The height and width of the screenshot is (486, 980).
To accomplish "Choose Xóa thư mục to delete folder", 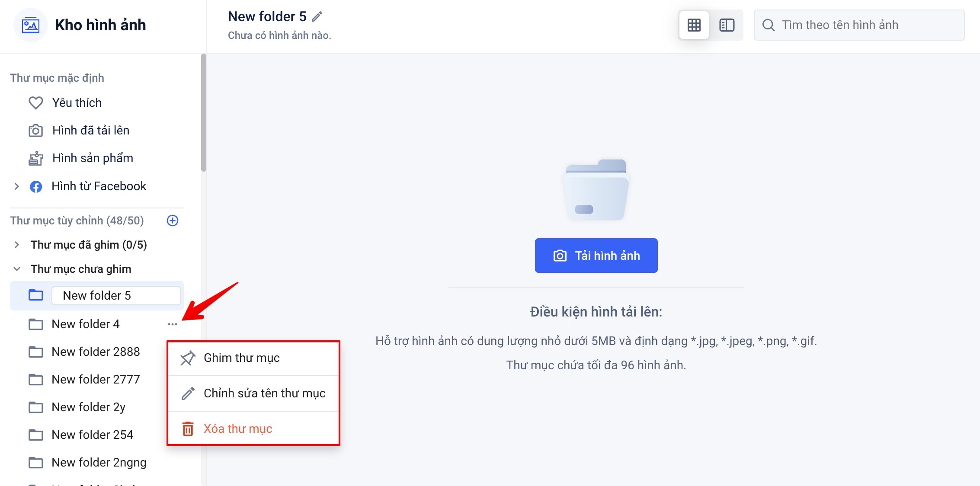I will point(238,429).
